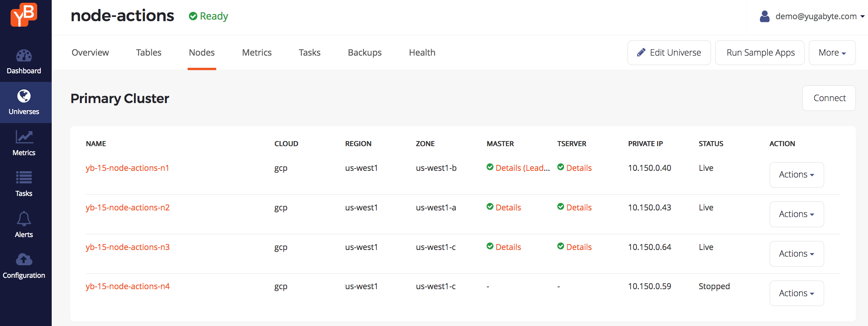Switch to the Tables tab

[148, 53]
